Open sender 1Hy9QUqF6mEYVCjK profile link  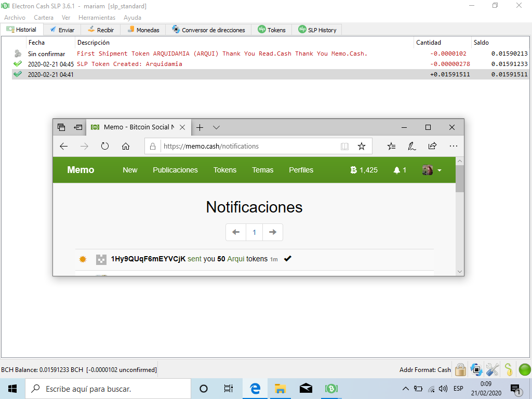(x=148, y=259)
